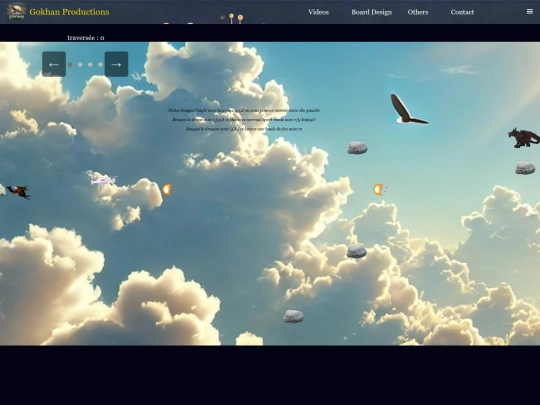Click the eagle flying in the sky
This screenshot has width=540, height=405.
(408, 109)
